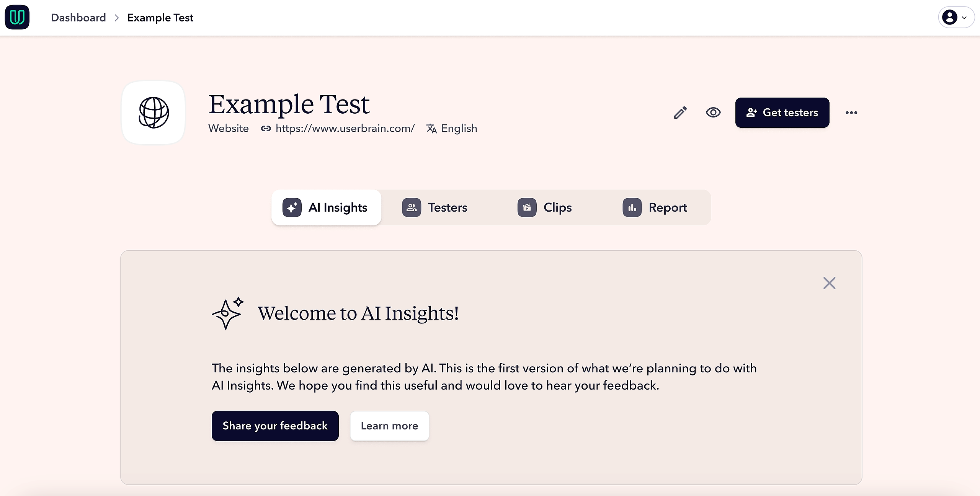Open the user account dropdown

point(956,17)
